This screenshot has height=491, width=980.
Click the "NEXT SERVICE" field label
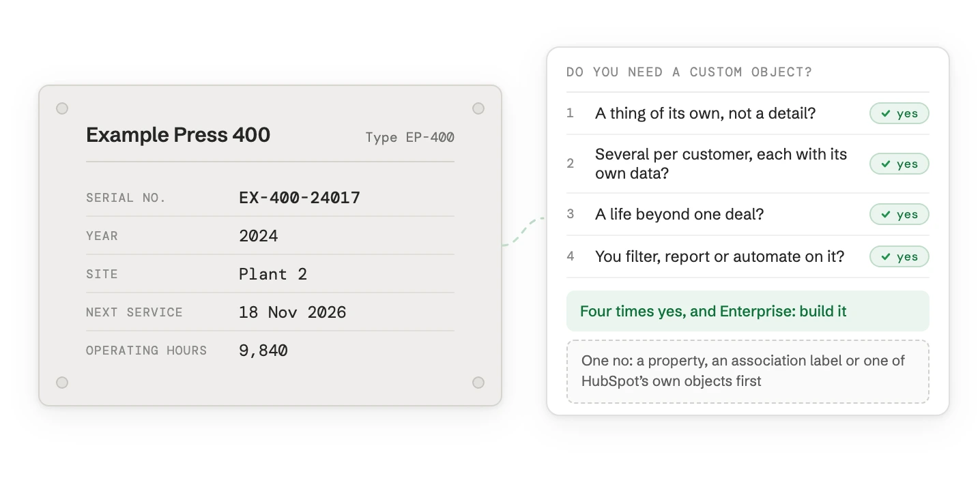coord(134,312)
